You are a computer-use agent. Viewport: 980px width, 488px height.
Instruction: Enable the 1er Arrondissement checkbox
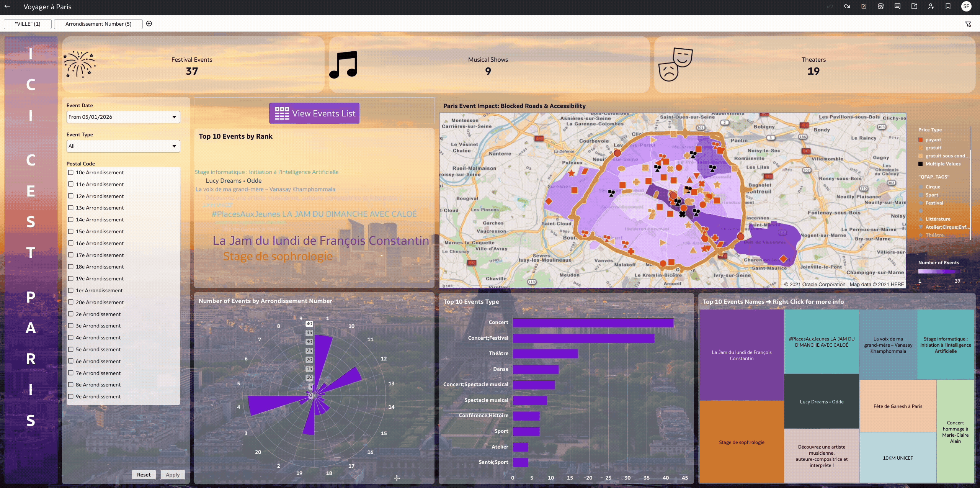pos(71,290)
